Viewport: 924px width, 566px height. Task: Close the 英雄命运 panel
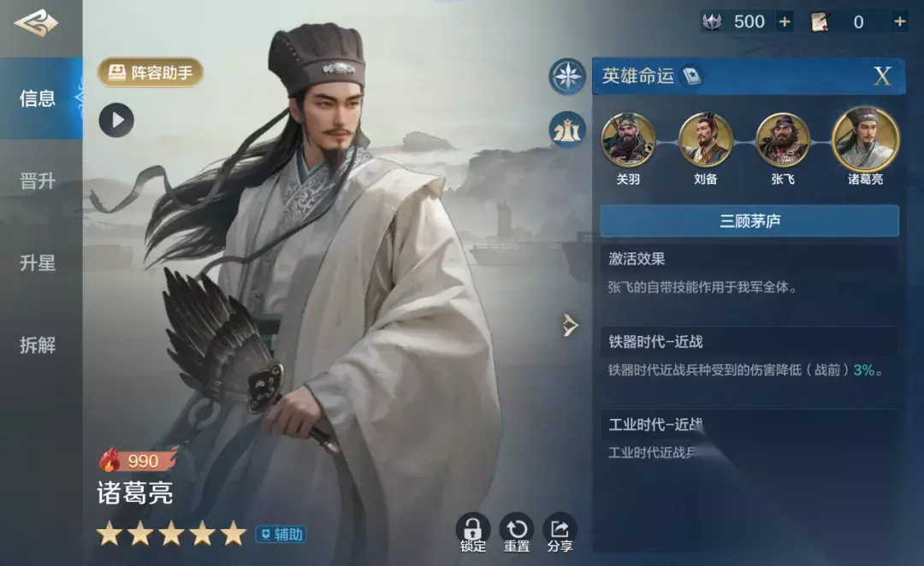881,76
